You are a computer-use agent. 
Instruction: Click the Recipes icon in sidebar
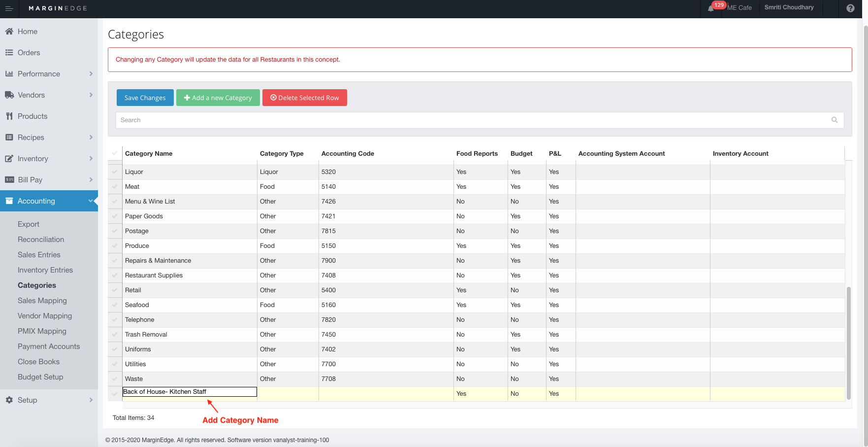point(9,138)
